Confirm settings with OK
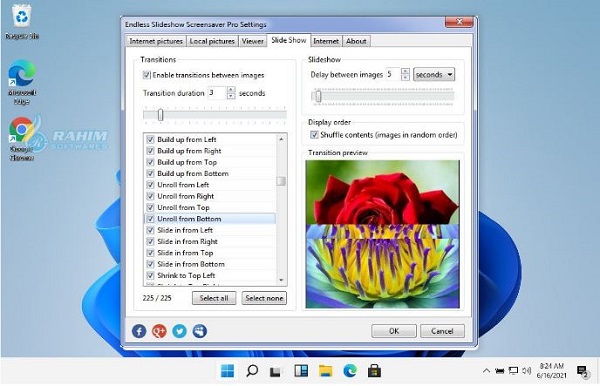Screen dimensions: 600x386 394,331
